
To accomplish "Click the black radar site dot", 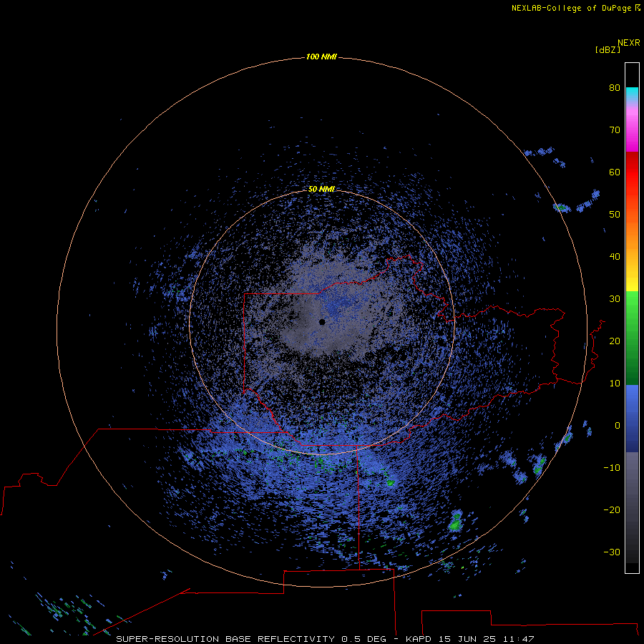I will [x=322, y=322].
